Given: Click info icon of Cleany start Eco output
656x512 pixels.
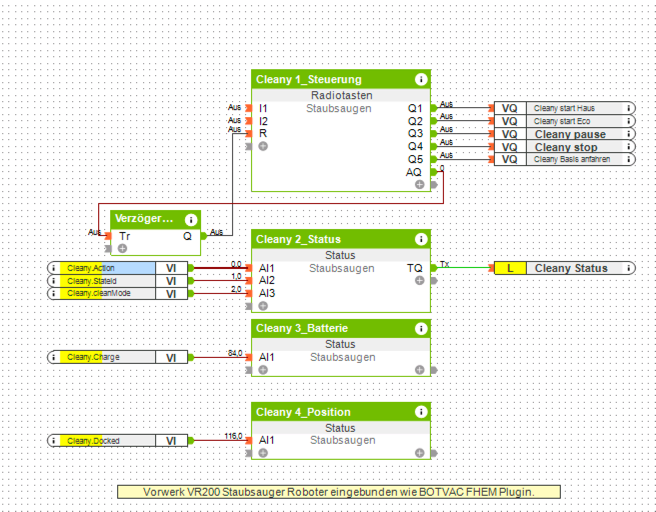Looking at the screenshot, I should click(628, 121).
